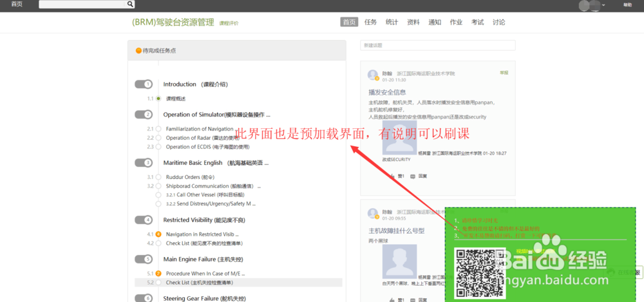The width and height of the screenshot is (644, 302).
Task: Open the 课程评价 link
Action: point(229,23)
